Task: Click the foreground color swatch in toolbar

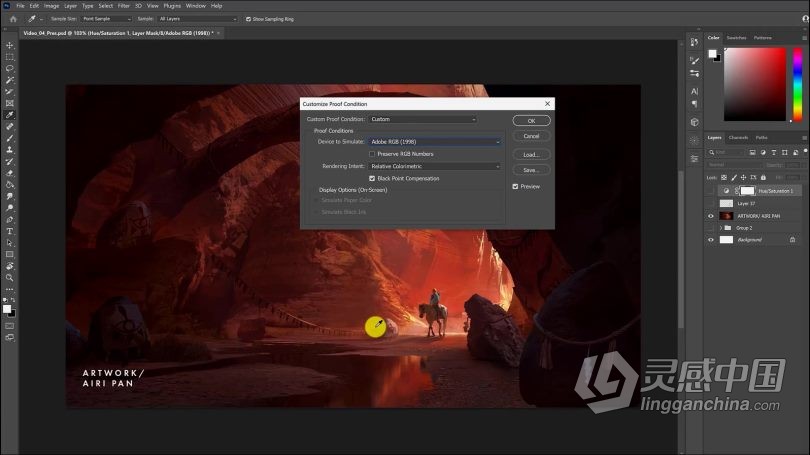Action: tap(7, 309)
